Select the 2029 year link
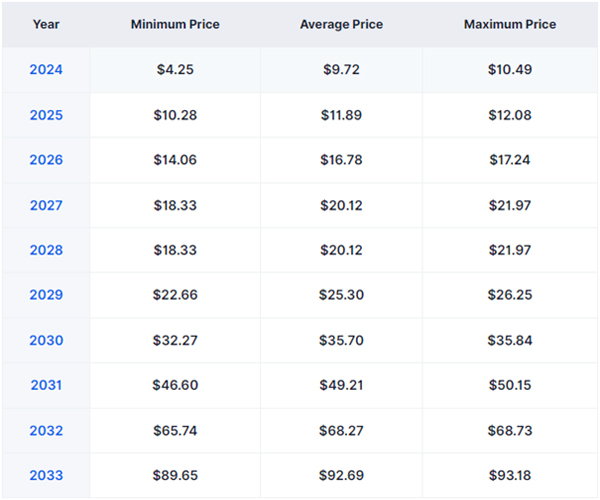The height and width of the screenshot is (500, 600). pyautogui.click(x=46, y=295)
